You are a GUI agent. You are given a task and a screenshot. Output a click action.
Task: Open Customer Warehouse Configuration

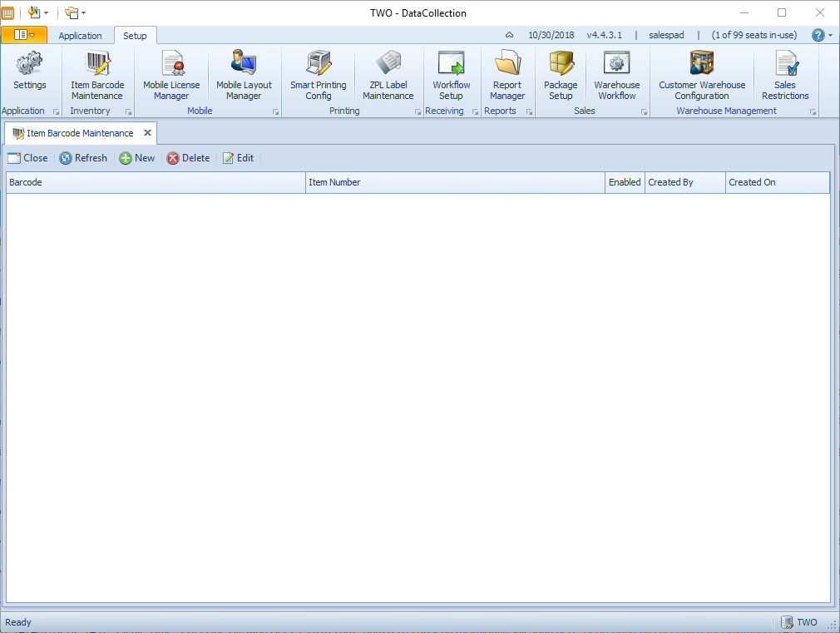click(702, 75)
